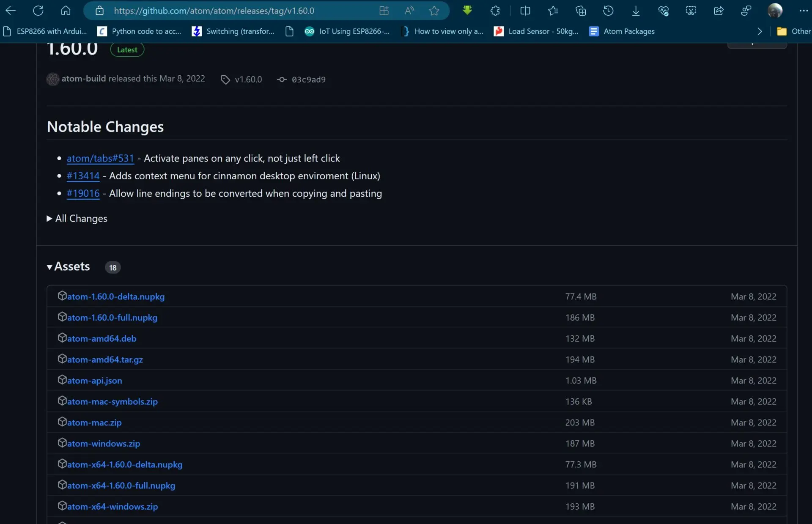Click the 'Mar 8, 2022' date for atom-windows.zip
Viewport: 812px width, 524px height.
pos(753,444)
